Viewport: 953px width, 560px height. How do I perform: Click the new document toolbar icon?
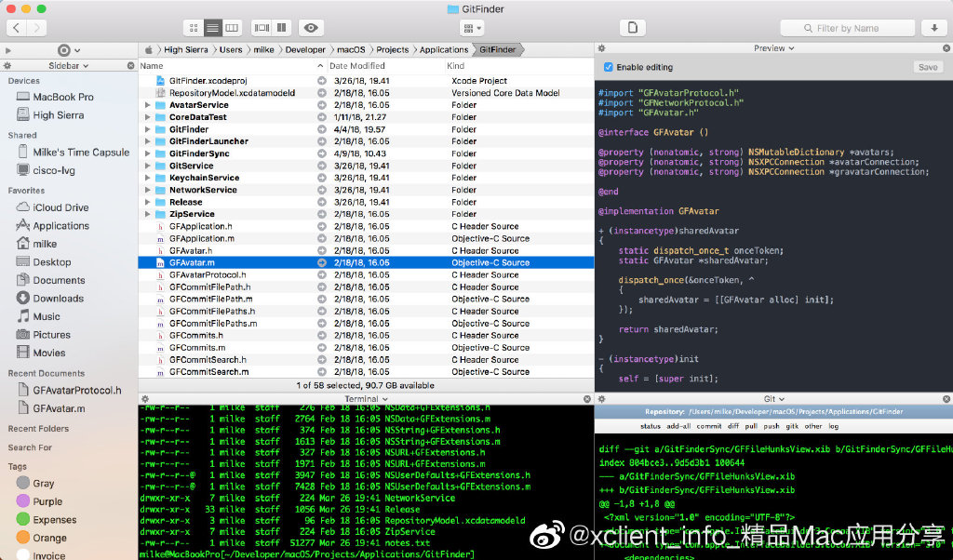tap(632, 28)
